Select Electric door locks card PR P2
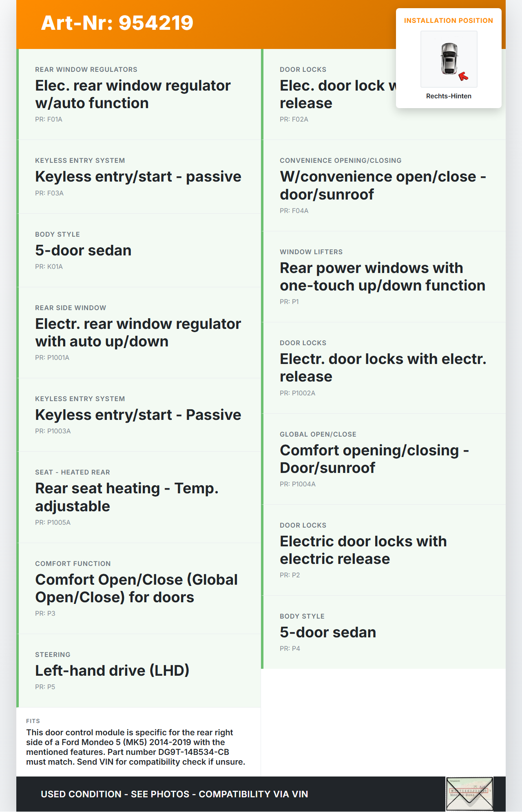This screenshot has width=522, height=812. pos(383,550)
